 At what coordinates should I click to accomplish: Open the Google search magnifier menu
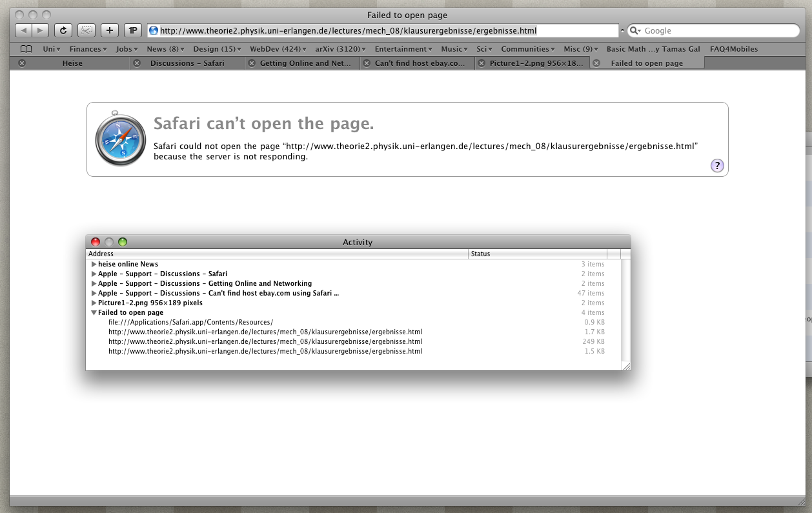point(635,30)
